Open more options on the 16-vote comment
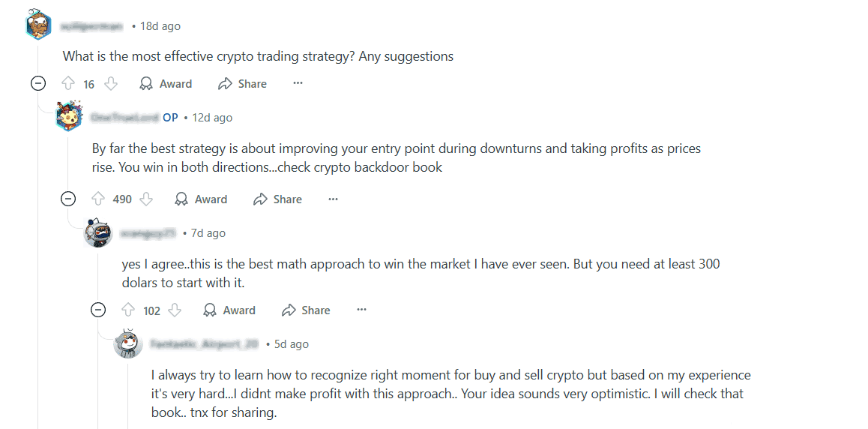 (x=298, y=83)
